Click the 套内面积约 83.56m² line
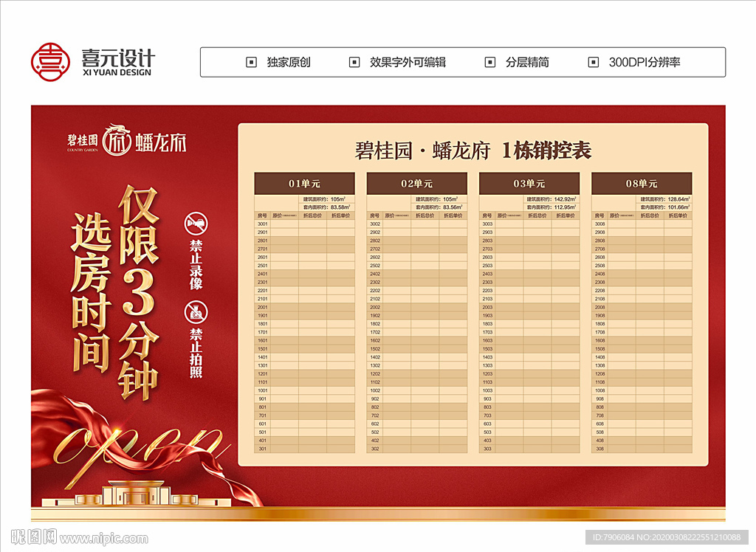 tap(439, 207)
